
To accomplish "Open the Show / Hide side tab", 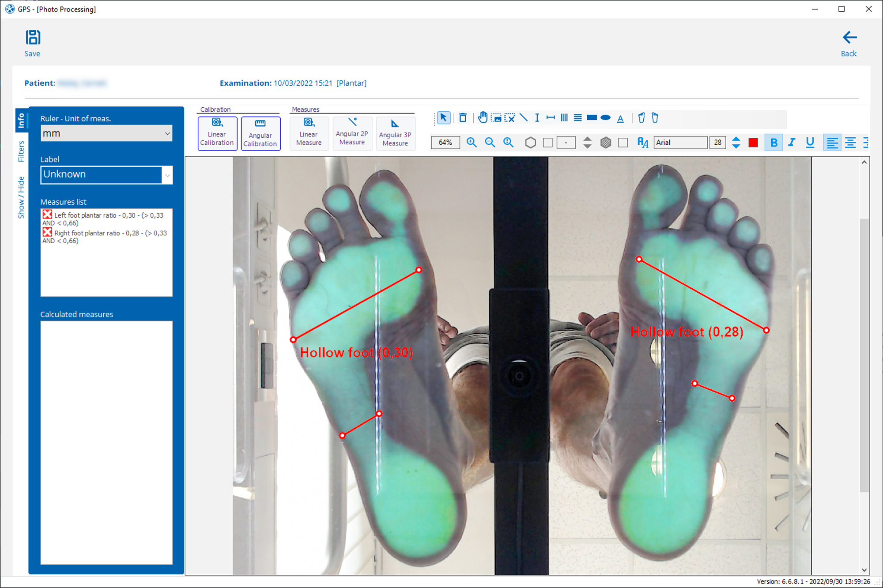I will [x=21, y=197].
